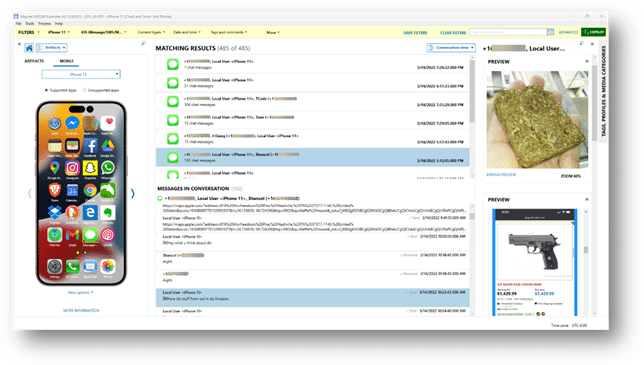644x365 pixels.
Task: Open the cannabis photo preview thumbnail
Action: [x=537, y=120]
